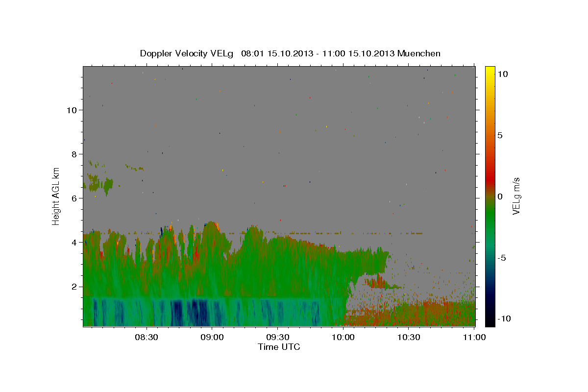Click the '10:30' time axis label
The height and width of the screenshot is (392, 588).
point(409,337)
